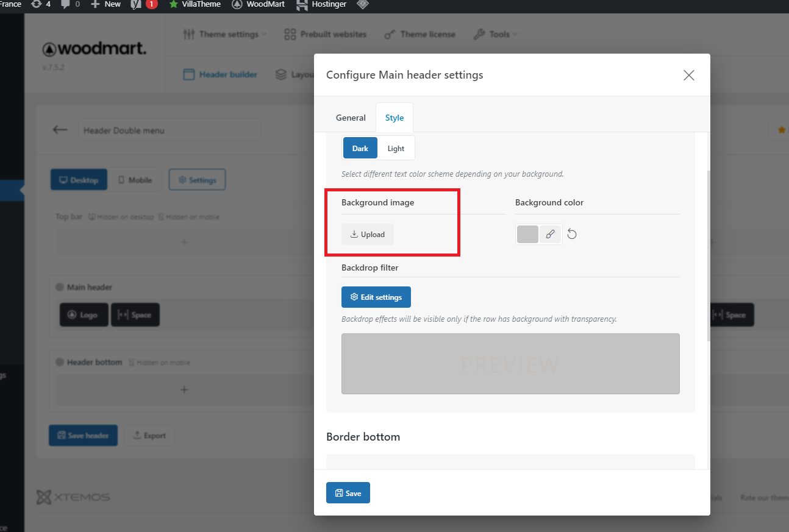This screenshot has height=532, width=789.
Task: Open the Theme license page
Action: click(x=419, y=34)
